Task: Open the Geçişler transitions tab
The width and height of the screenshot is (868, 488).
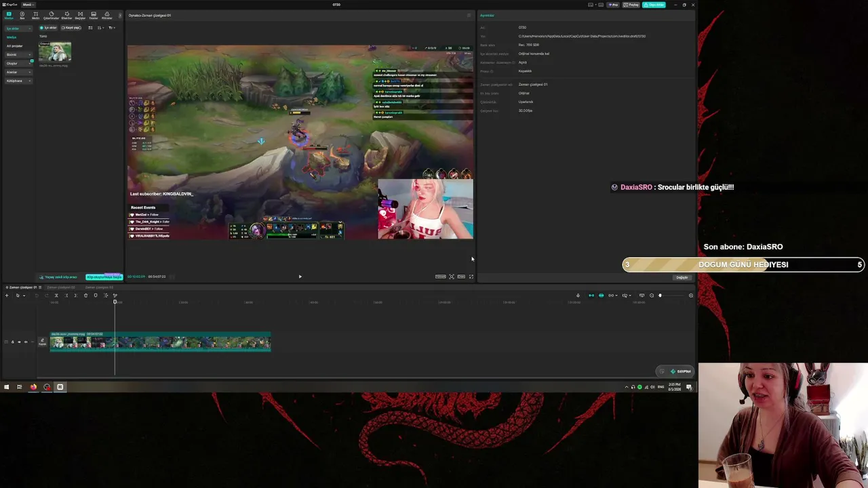Action: (x=80, y=16)
